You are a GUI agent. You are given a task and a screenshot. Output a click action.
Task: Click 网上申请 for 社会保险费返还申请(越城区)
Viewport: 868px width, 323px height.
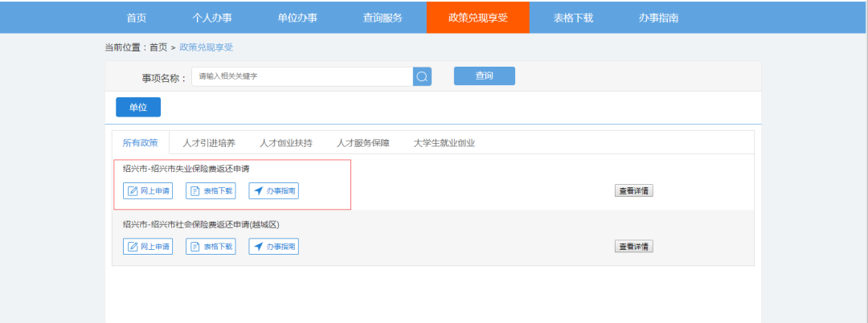(x=148, y=246)
